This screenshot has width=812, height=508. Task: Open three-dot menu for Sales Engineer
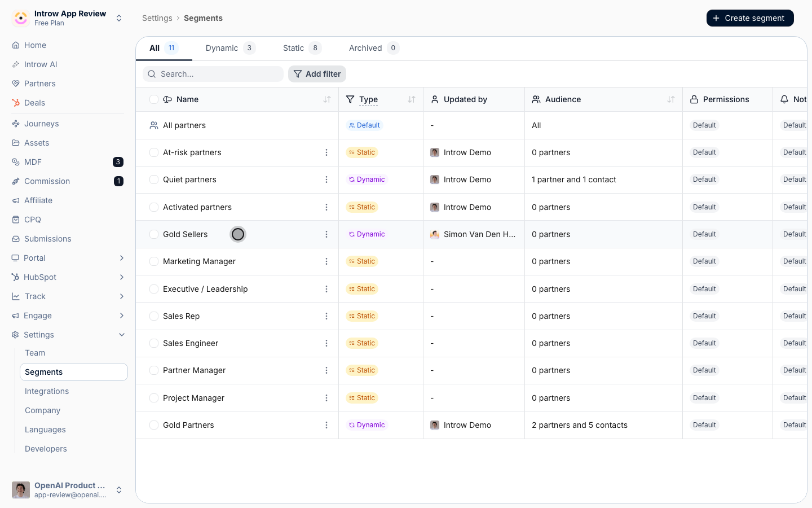[326, 343]
